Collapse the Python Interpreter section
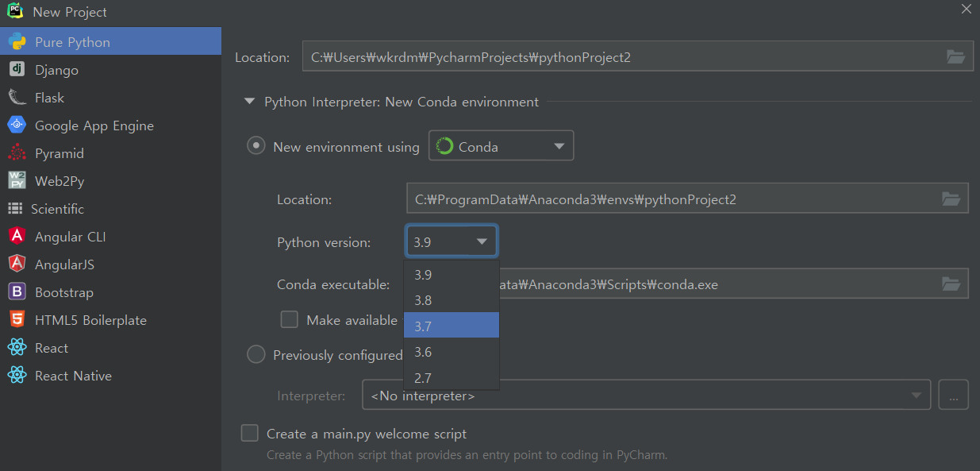980x471 pixels. click(x=249, y=102)
